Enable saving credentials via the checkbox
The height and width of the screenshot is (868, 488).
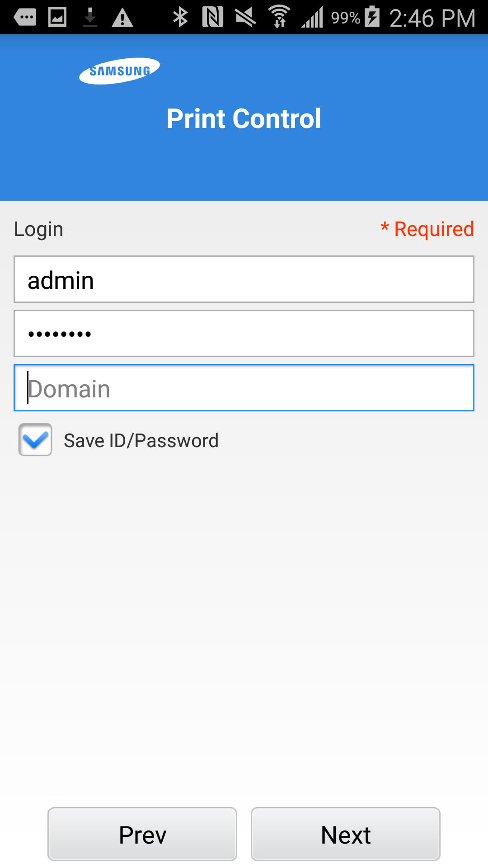[x=35, y=439]
